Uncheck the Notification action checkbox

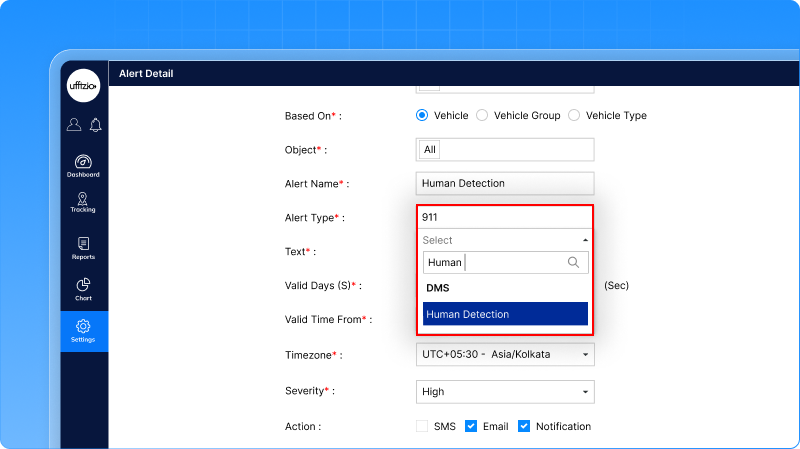pos(524,426)
